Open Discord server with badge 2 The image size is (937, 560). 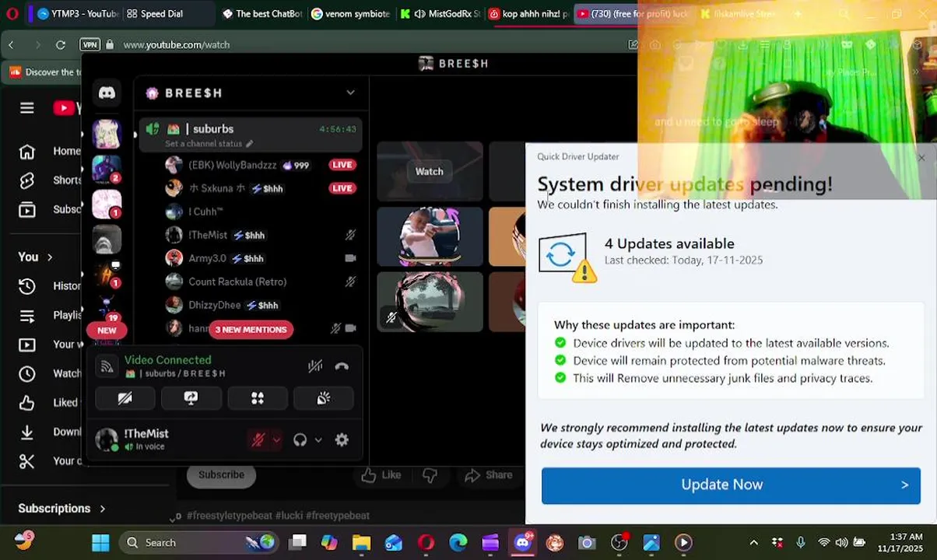tap(107, 169)
